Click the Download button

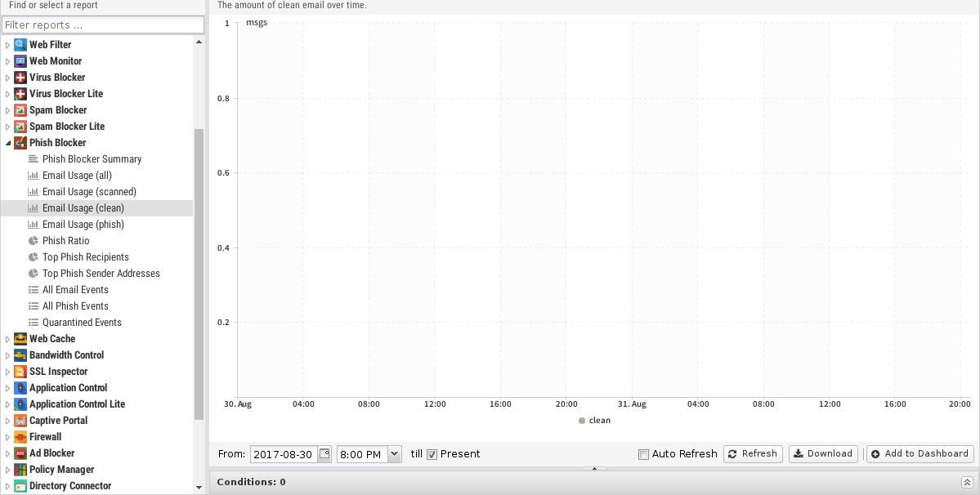823,454
